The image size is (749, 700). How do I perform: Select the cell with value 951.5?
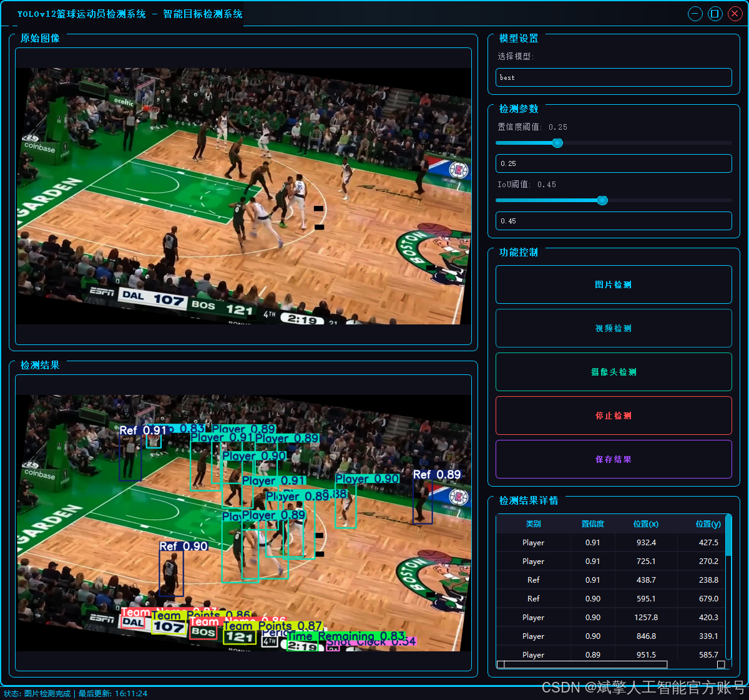(646, 654)
